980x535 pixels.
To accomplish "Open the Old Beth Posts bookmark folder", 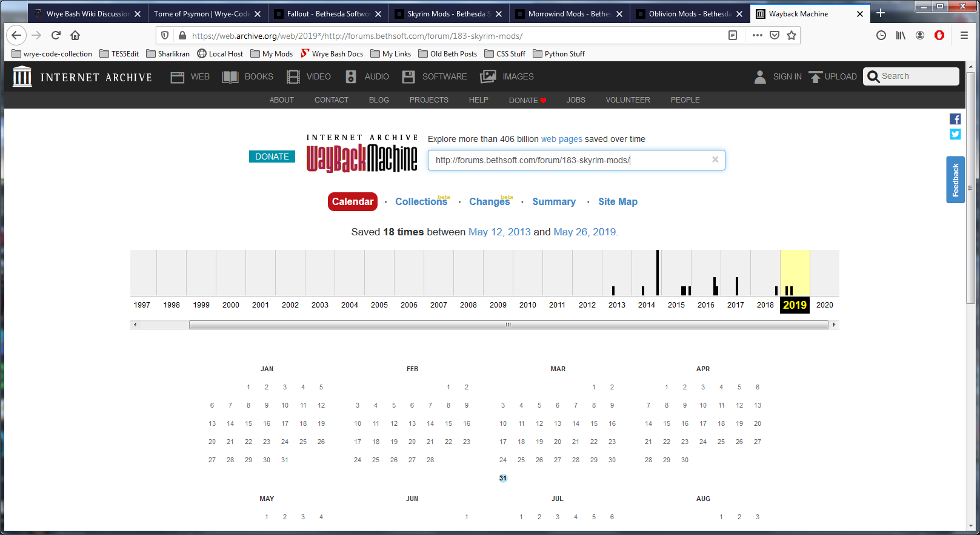I will coord(448,54).
